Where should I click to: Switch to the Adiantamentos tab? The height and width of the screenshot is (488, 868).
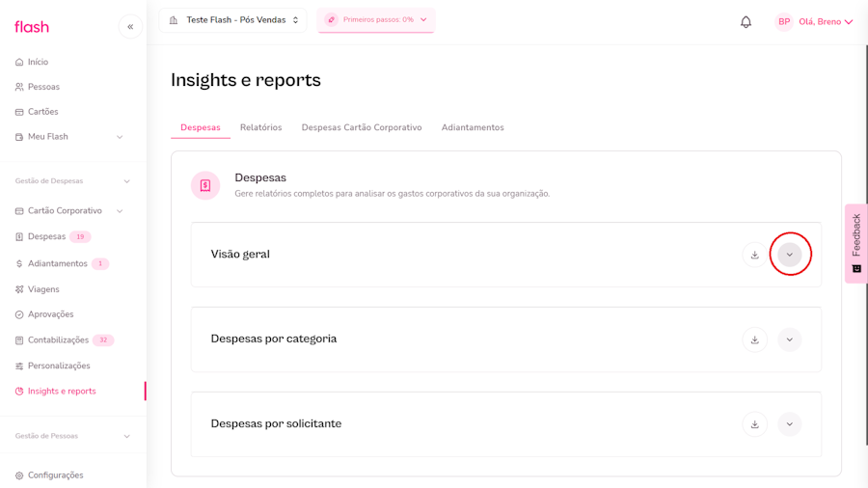click(x=473, y=127)
